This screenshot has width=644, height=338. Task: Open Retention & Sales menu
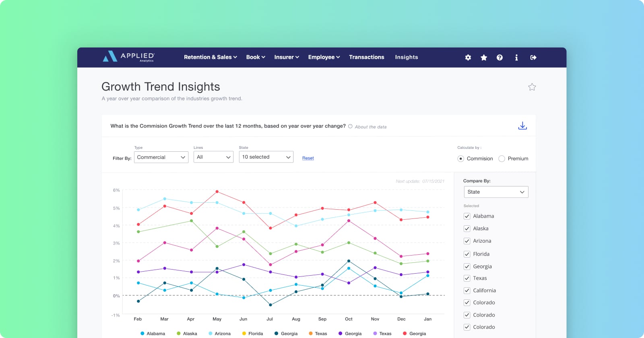tap(211, 57)
